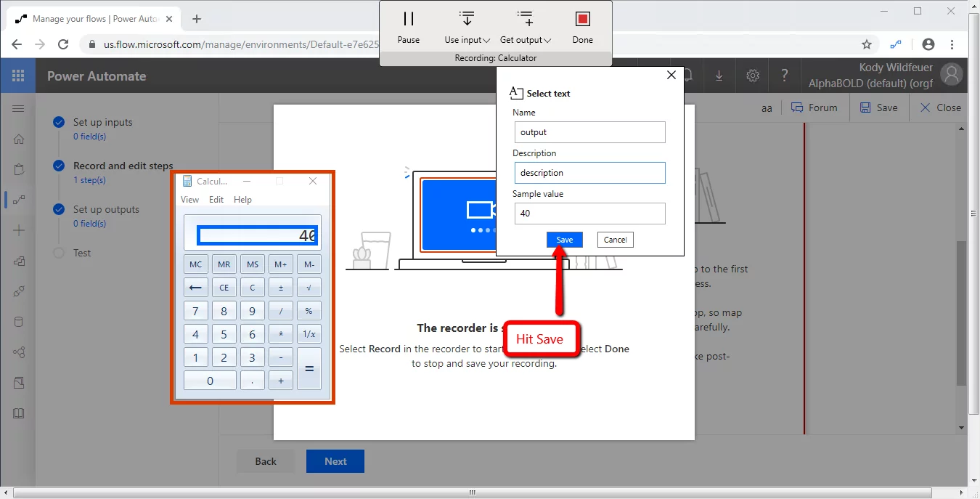Image resolution: width=980 pixels, height=499 pixels.
Task: Open the Use input dropdown
Action: click(x=467, y=28)
